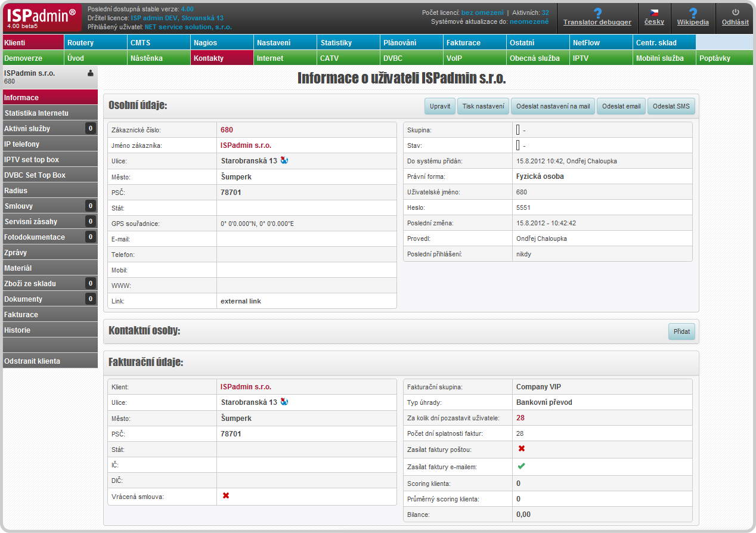Add a contact person with Přidat
Image resolution: width=756 pixels, height=533 pixels.
click(681, 331)
